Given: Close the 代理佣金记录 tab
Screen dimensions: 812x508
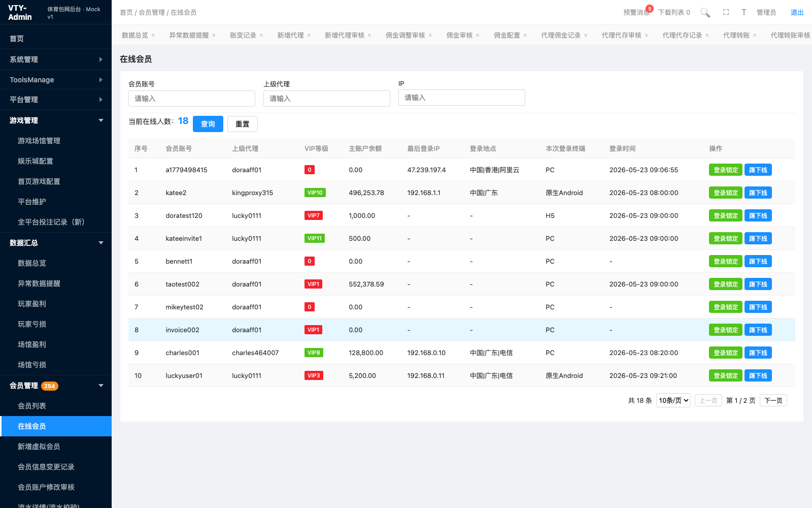Looking at the screenshot, I should [x=586, y=35].
